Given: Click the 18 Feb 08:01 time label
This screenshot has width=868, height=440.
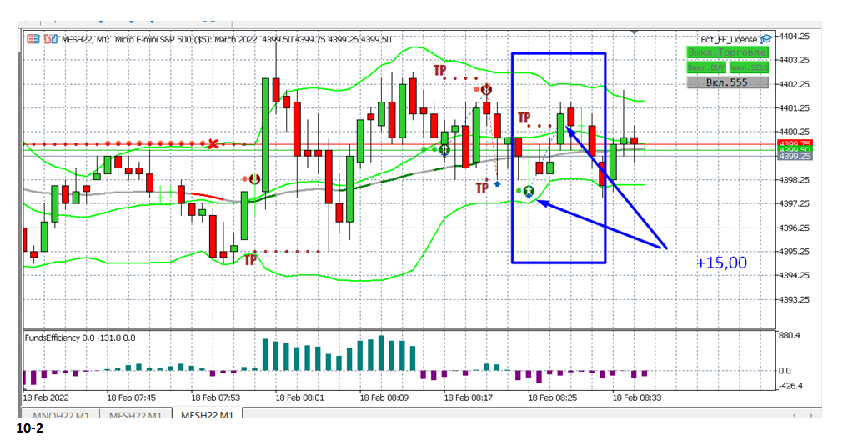Looking at the screenshot, I should point(299,397).
